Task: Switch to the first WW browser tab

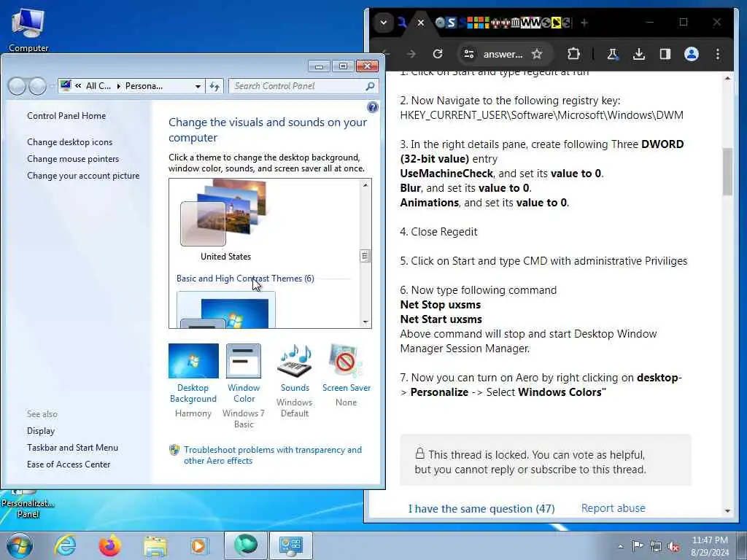Action: (525, 23)
